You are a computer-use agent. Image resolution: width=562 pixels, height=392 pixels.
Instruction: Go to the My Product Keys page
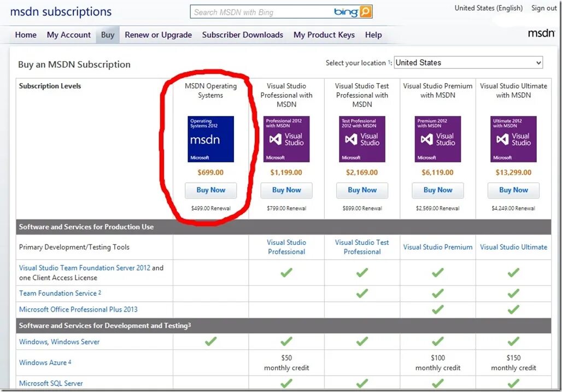click(324, 34)
